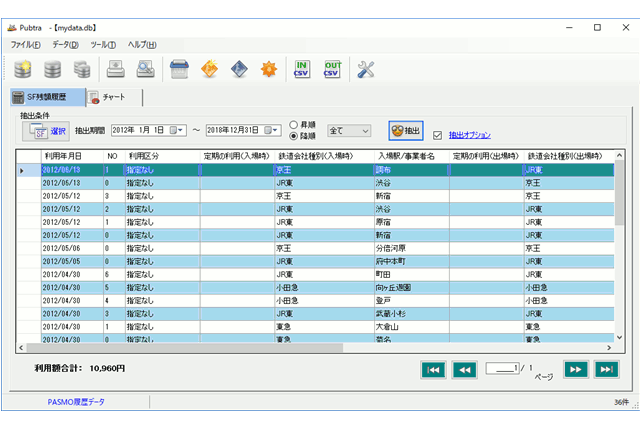Click the OUT CSV export icon
Viewport: 640px width, 435px height.
332,69
